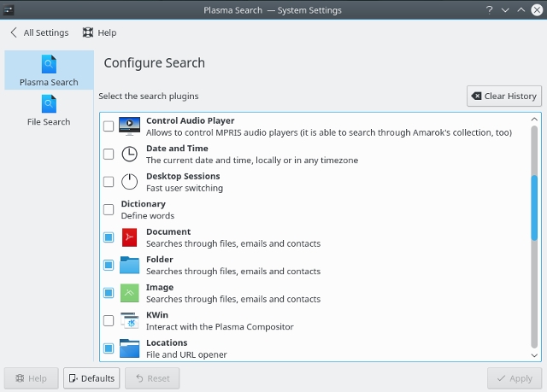547x392 pixels.
Task: Click the green Image plugin icon
Action: (129, 293)
